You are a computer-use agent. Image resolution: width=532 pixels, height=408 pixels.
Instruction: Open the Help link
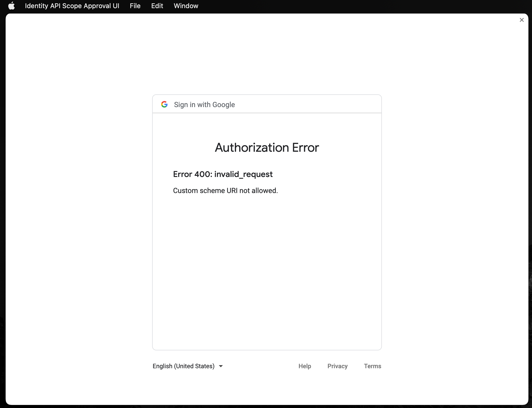(x=305, y=366)
